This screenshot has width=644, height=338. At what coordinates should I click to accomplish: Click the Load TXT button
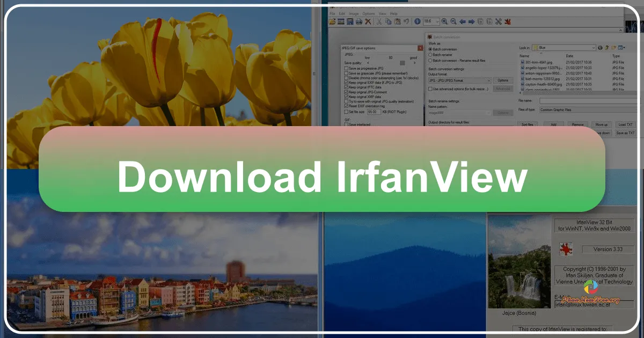click(x=625, y=124)
